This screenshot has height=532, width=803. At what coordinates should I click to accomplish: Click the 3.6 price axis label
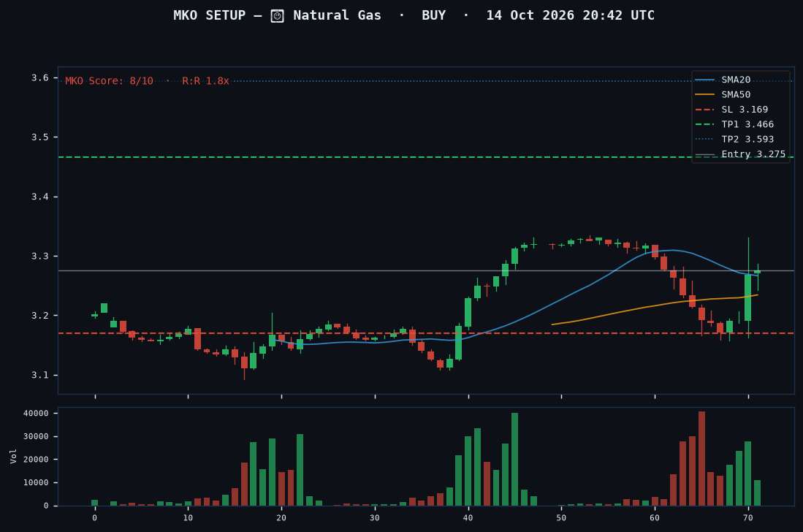(40, 78)
